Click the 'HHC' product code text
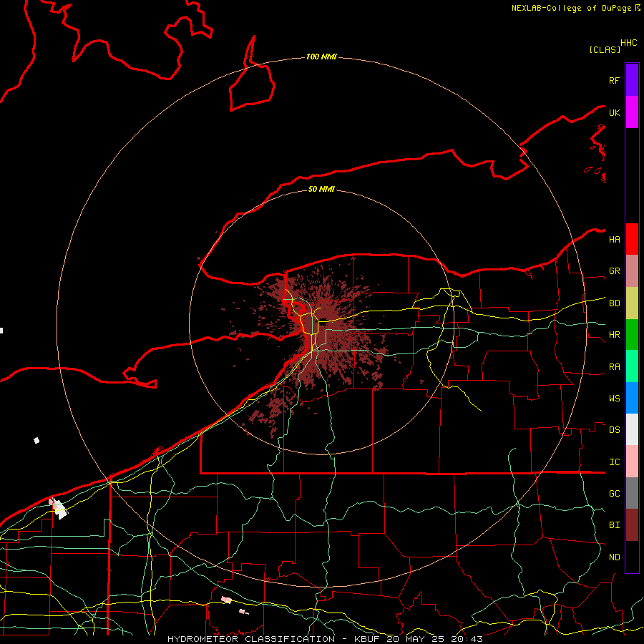Screen dimensions: 644x644 click(628, 43)
